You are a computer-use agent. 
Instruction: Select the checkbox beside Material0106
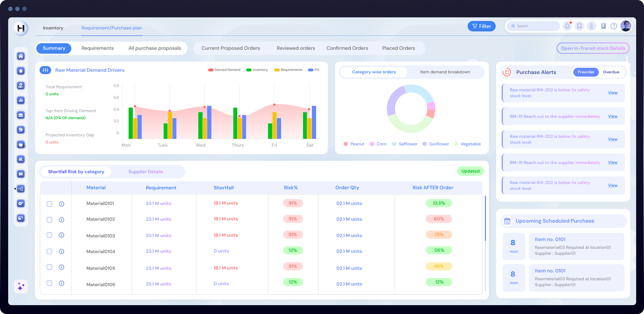pos(49,284)
